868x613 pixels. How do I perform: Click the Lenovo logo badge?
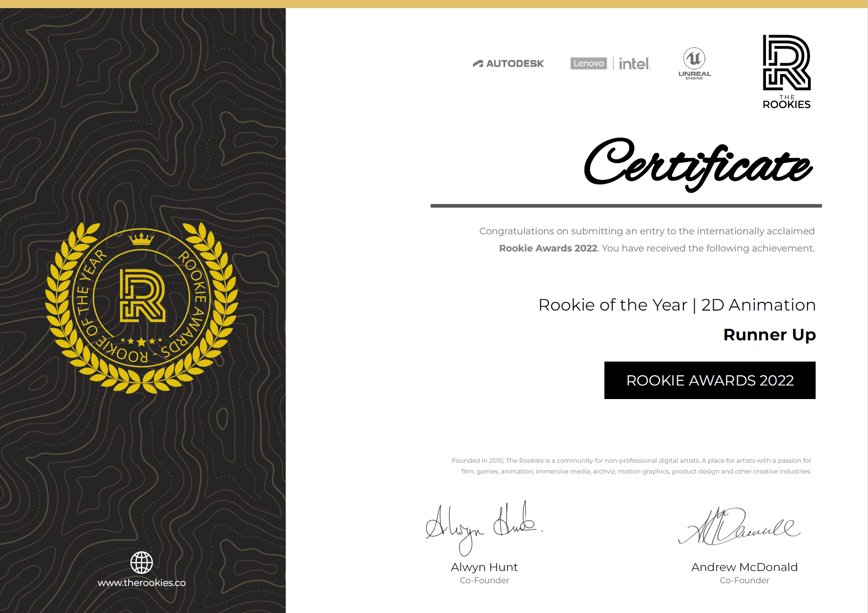(589, 63)
